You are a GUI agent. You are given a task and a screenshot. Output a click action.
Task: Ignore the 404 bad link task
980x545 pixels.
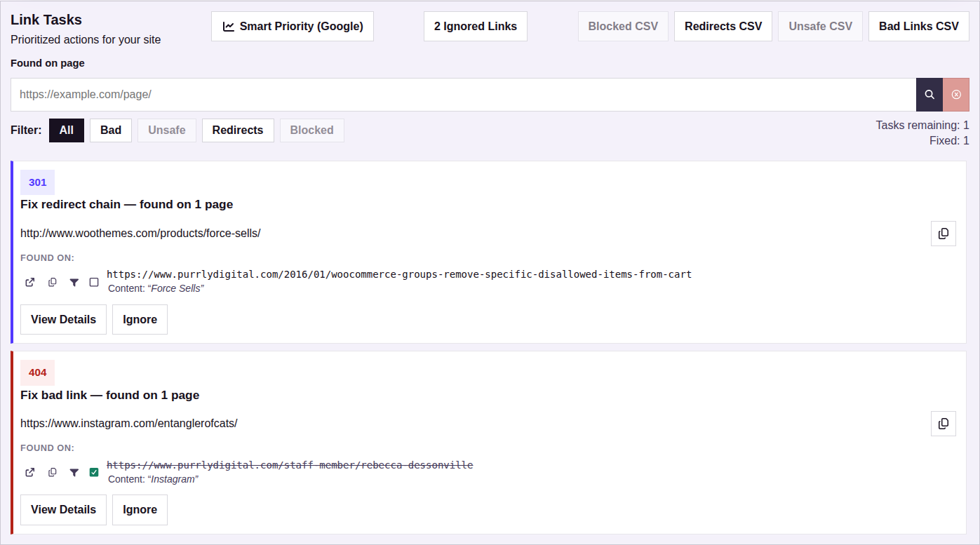click(140, 510)
